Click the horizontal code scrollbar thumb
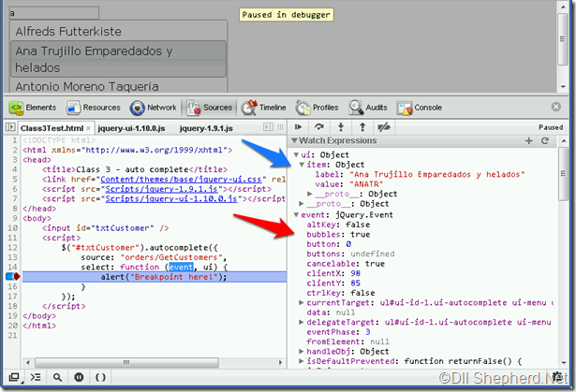This screenshot has height=392, width=576. pyautogui.click(x=126, y=363)
